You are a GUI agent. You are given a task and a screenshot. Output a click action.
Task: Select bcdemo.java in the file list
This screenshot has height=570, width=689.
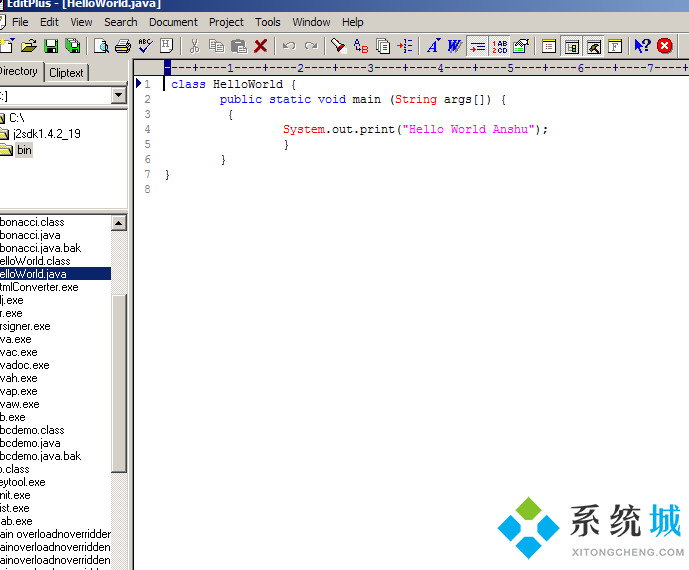pyautogui.click(x=30, y=443)
